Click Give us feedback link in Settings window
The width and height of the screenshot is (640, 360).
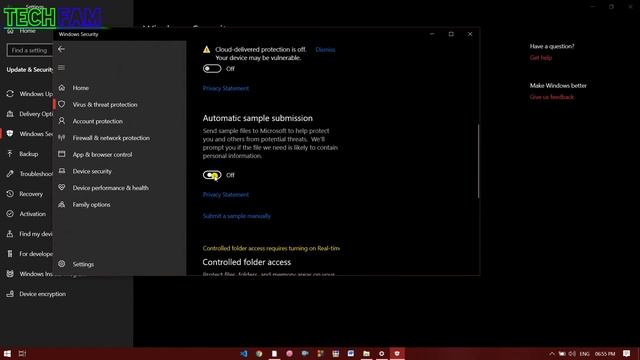click(552, 97)
